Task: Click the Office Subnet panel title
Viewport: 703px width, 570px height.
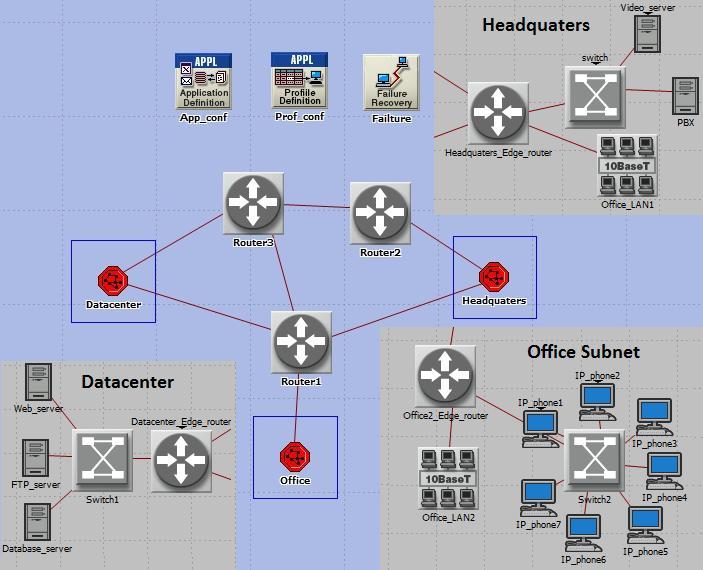Action: 583,352
